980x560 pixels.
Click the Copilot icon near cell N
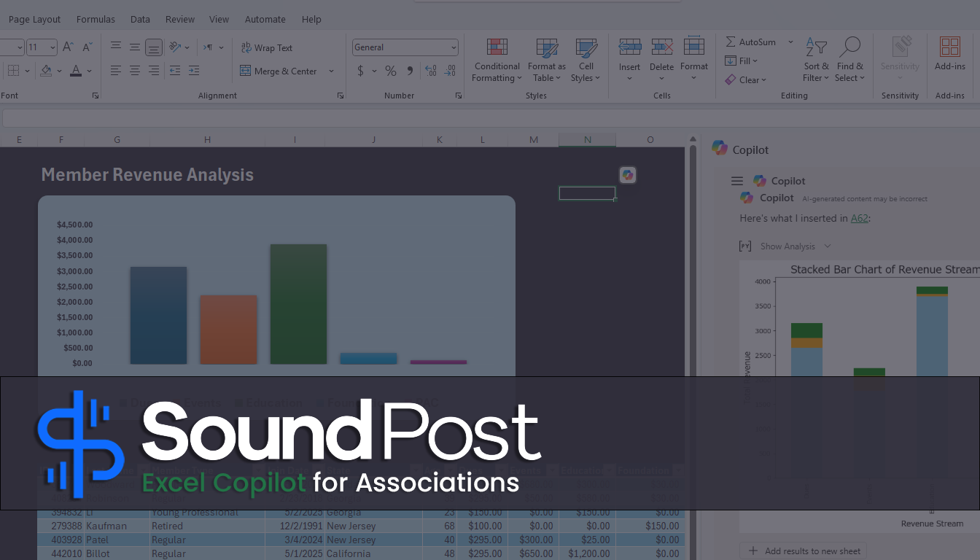[628, 175]
